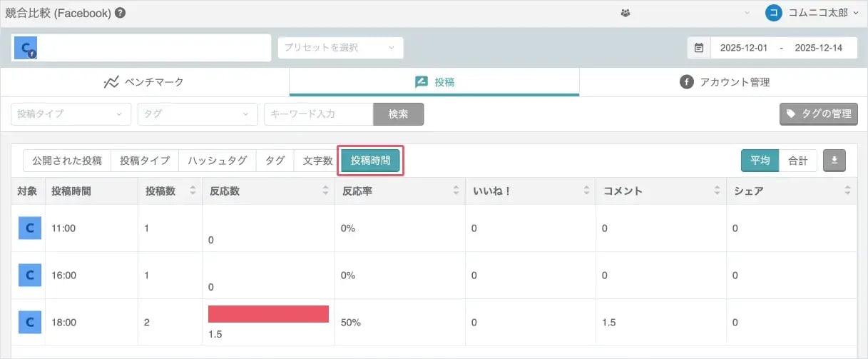
Task: Select 合計 total toggle
Action: click(x=797, y=161)
